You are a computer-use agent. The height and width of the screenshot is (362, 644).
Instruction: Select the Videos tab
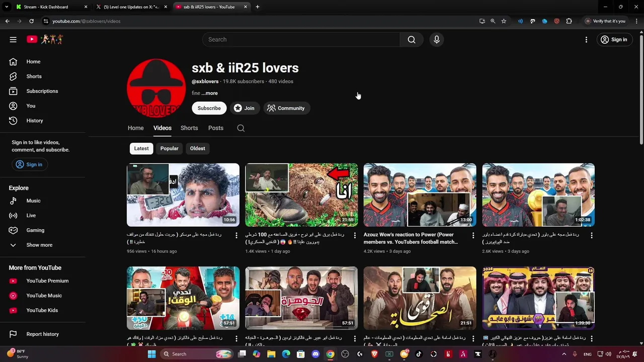coord(162,128)
